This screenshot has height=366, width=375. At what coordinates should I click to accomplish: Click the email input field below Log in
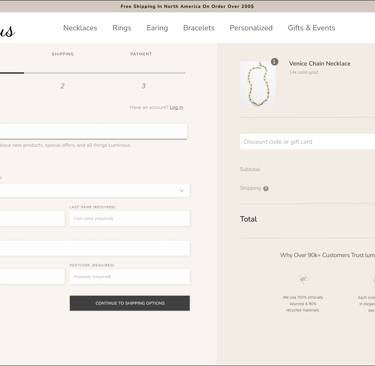(94, 131)
